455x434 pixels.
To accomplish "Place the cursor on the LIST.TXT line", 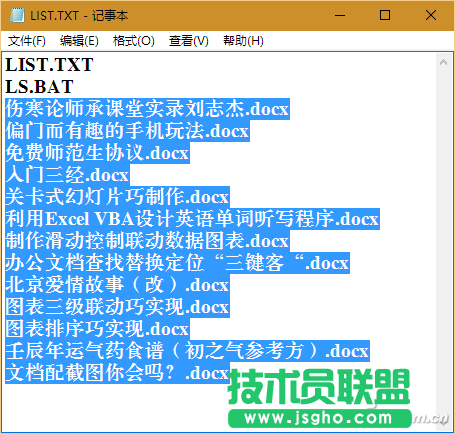I will click(x=49, y=65).
